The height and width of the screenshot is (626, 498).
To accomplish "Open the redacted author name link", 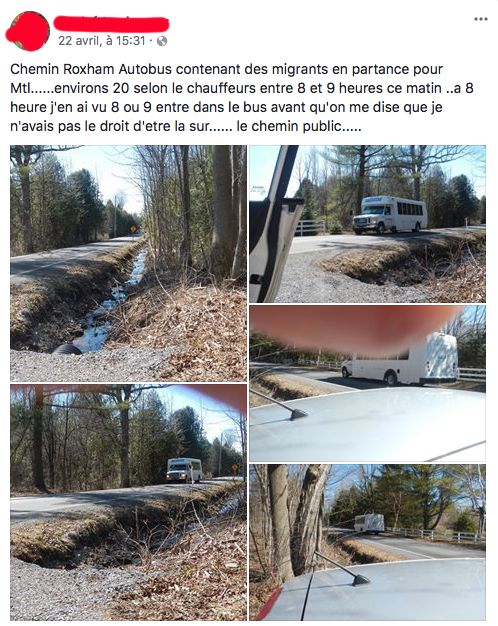I will 111,24.
